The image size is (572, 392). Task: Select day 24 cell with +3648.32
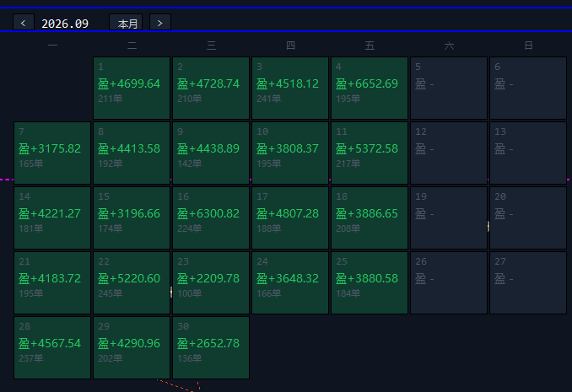click(x=290, y=282)
